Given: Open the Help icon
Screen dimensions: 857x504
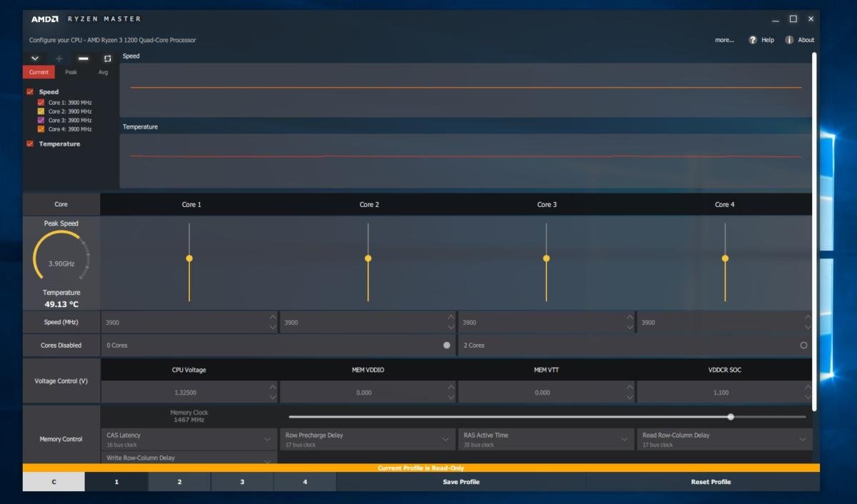Looking at the screenshot, I should coord(753,40).
